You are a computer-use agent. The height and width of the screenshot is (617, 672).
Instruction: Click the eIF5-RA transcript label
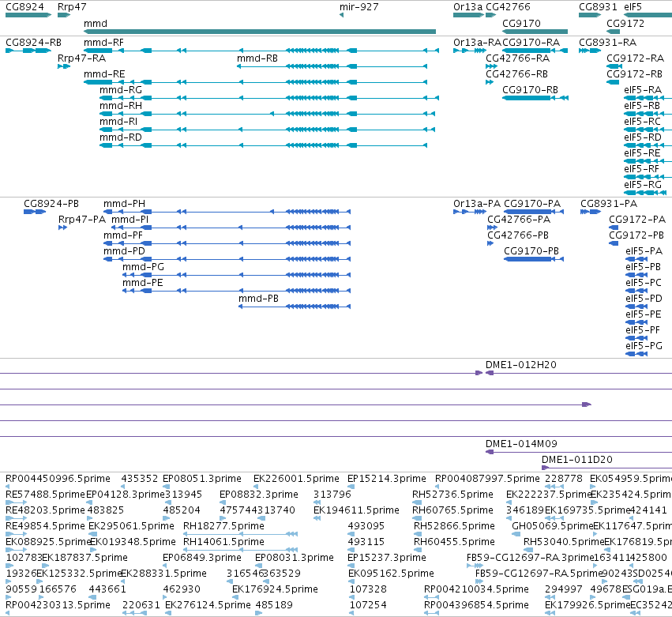point(643,89)
